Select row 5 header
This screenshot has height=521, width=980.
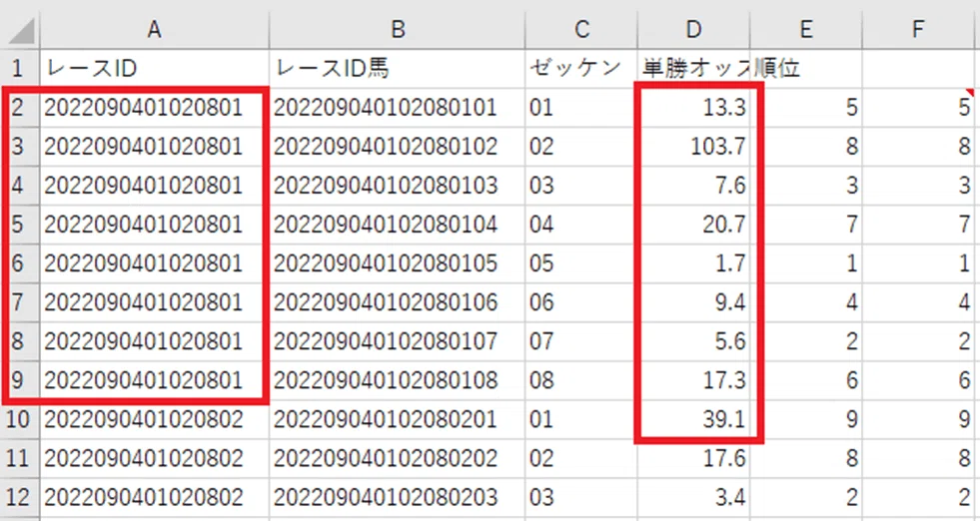tap(20, 225)
